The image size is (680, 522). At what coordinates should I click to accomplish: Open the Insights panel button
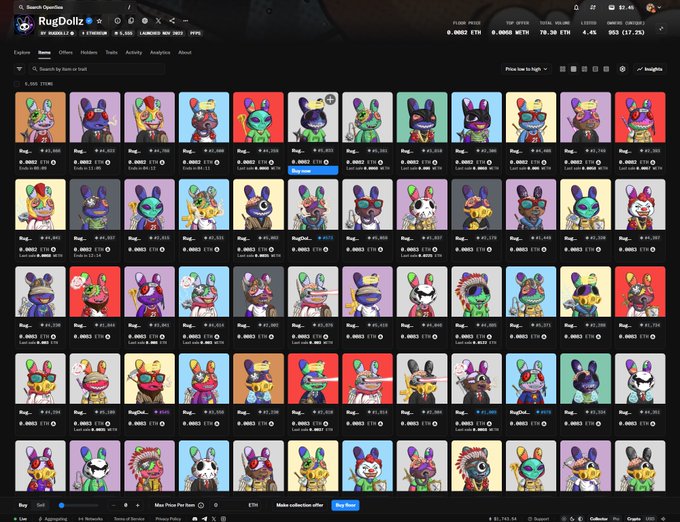(650, 69)
